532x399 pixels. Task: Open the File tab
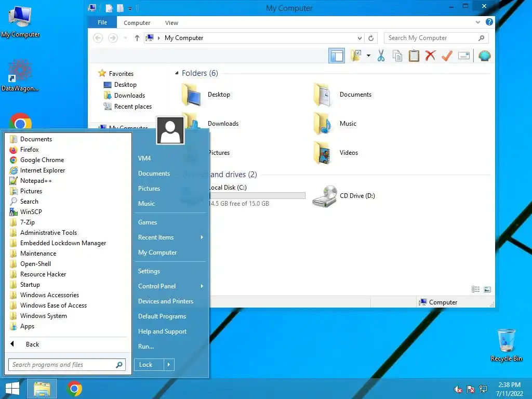[102, 22]
